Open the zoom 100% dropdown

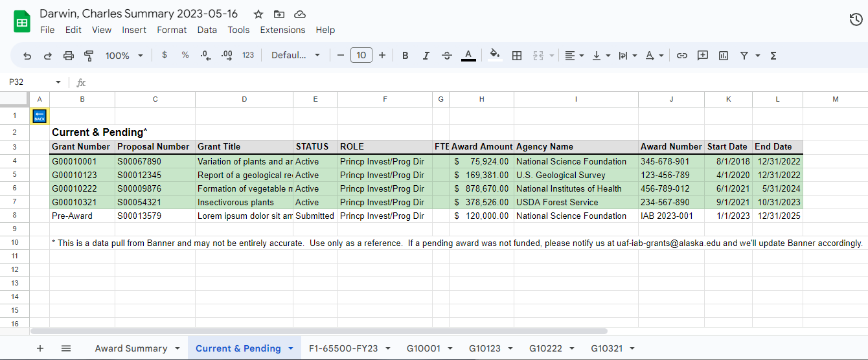click(124, 56)
